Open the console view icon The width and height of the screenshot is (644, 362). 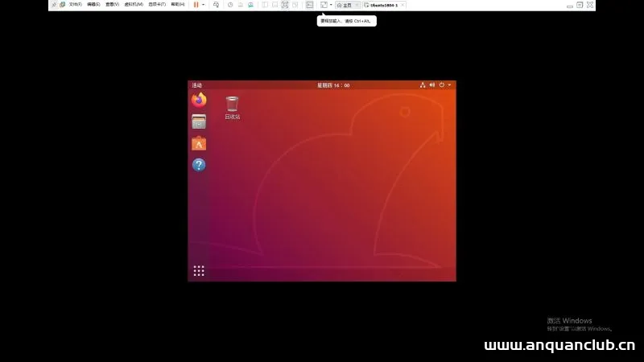click(309, 5)
